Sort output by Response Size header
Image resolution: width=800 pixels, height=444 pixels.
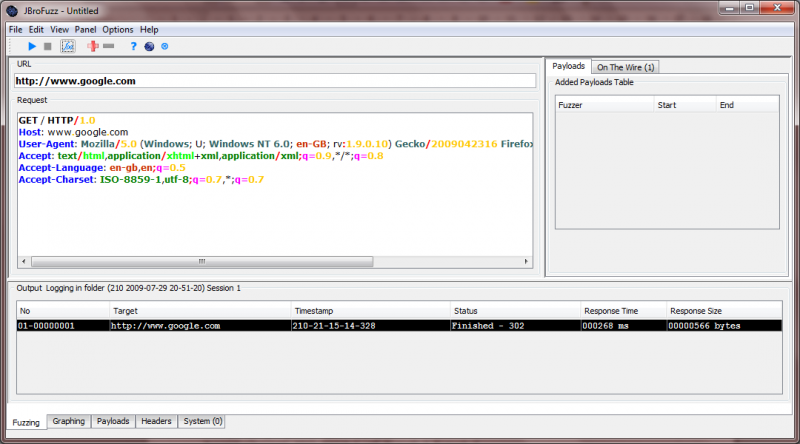724,311
